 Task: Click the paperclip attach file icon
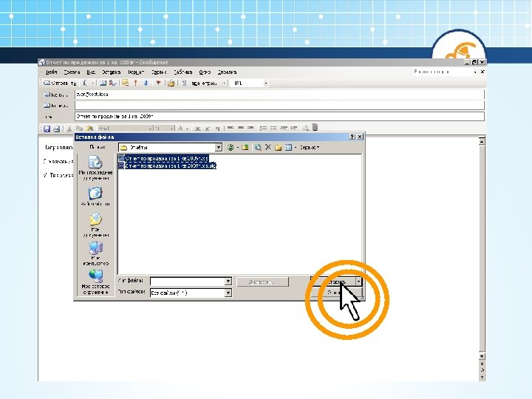click(x=85, y=83)
